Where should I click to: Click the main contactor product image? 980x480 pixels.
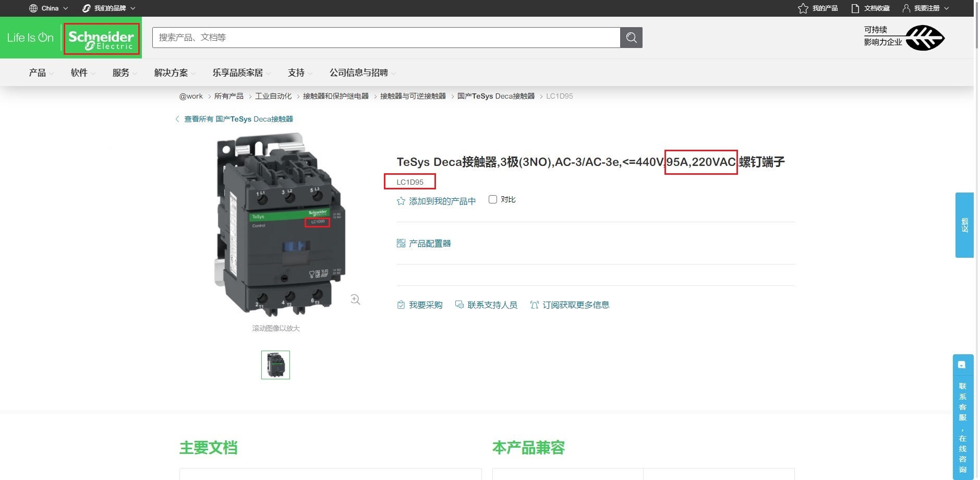coord(280,224)
